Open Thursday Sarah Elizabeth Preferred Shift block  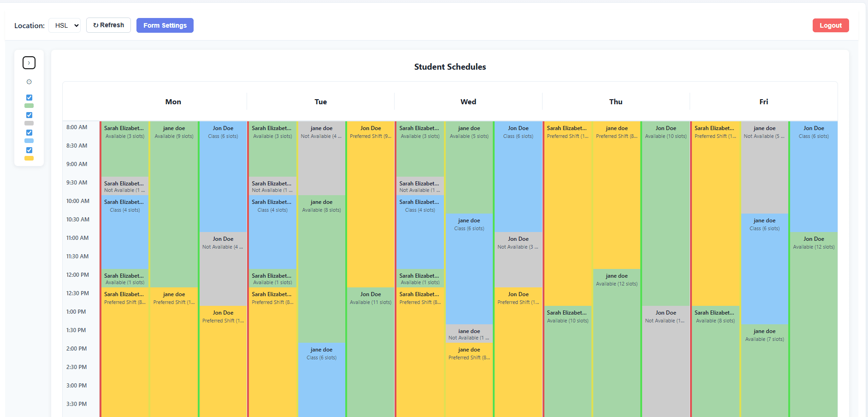567,214
